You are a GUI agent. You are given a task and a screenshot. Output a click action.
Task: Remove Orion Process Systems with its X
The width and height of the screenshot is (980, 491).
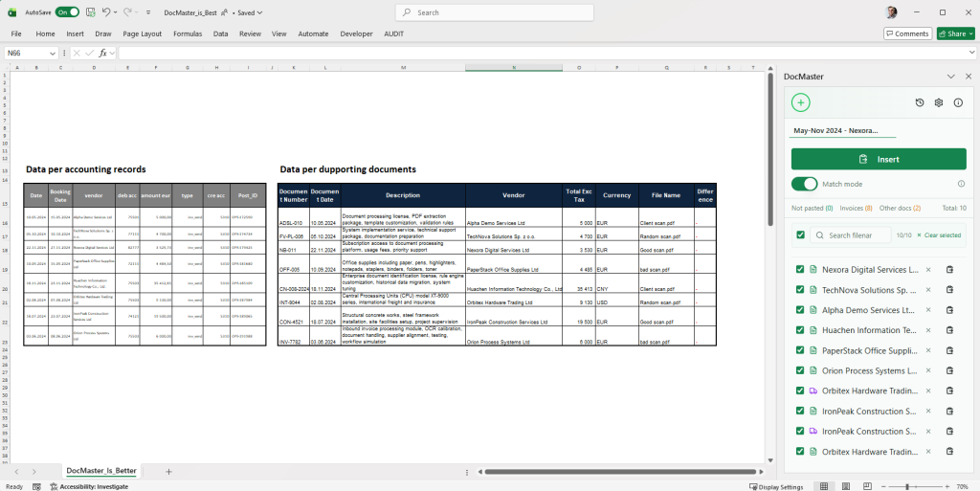point(928,370)
